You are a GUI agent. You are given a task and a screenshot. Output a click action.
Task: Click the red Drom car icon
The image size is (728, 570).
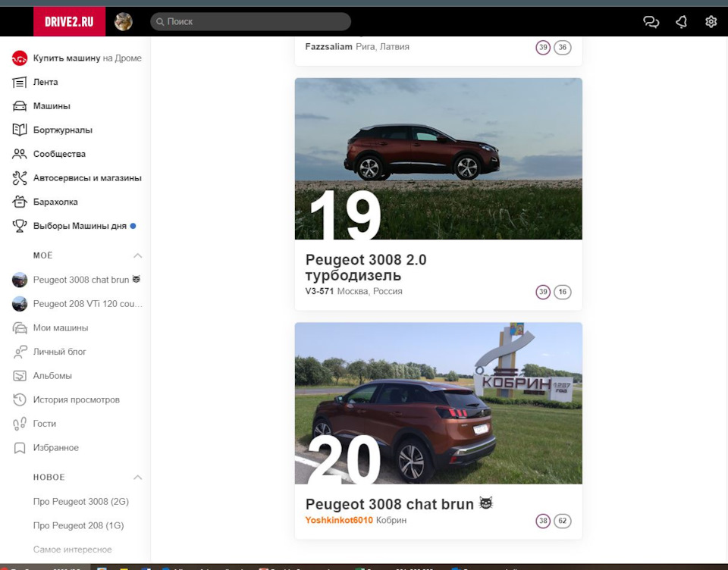(20, 58)
